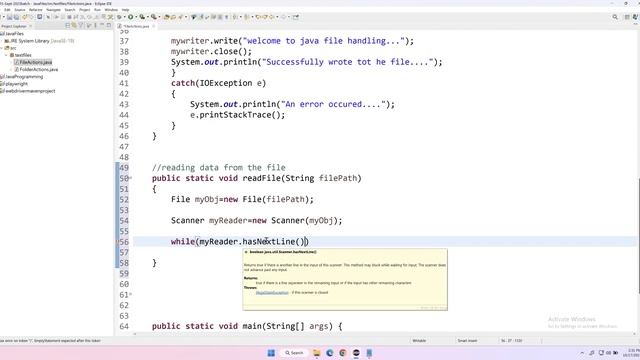Close the FileActions.java editor tab
This screenshot has height=360, width=640.
tap(153, 26)
